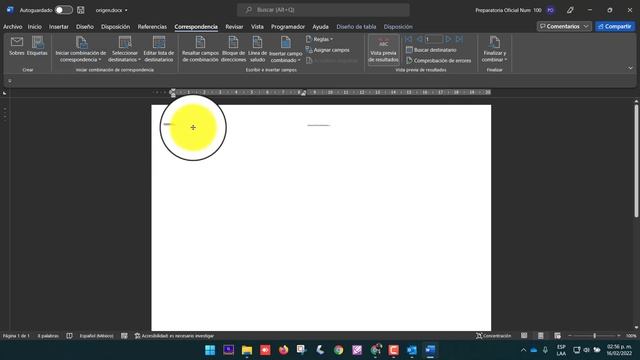The image size is (640, 360).
Task: Open Firefox from taskbar
Action: tap(284, 350)
